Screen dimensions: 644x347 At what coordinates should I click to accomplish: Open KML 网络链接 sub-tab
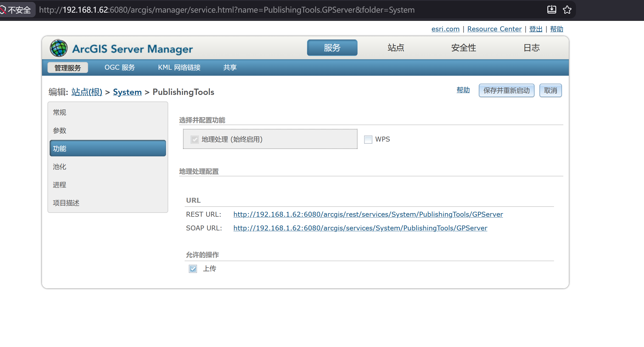click(x=179, y=67)
